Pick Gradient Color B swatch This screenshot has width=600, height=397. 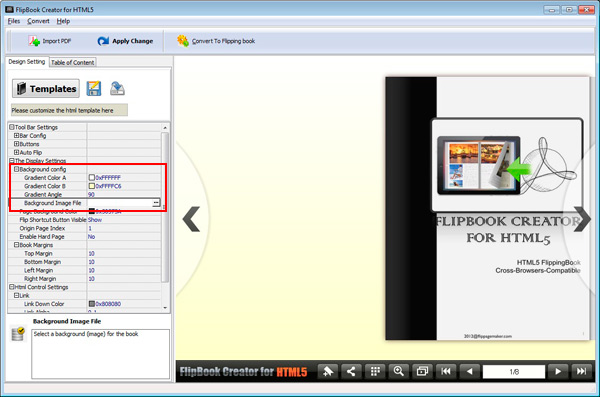[x=92, y=186]
